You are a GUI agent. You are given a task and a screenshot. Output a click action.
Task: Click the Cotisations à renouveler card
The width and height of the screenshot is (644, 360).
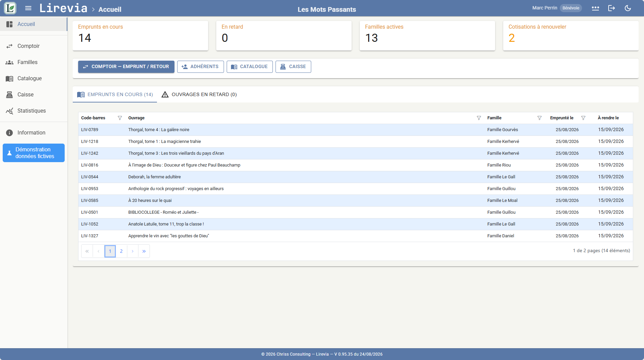click(x=571, y=36)
